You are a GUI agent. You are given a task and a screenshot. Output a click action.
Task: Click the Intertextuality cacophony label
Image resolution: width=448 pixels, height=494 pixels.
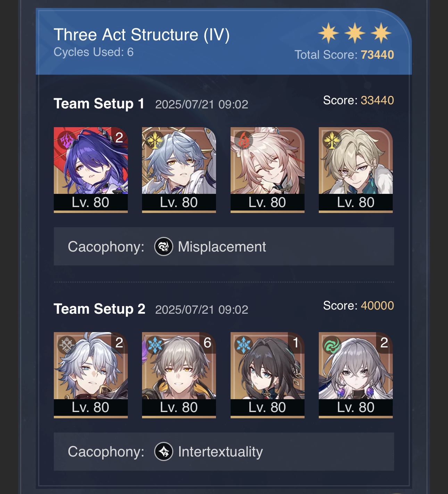(221, 452)
